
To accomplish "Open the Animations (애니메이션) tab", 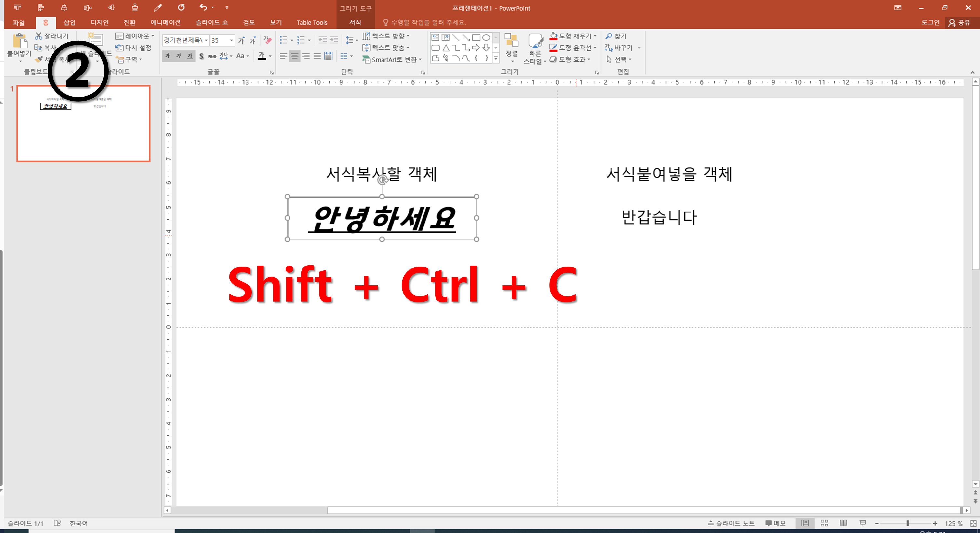I will point(165,22).
